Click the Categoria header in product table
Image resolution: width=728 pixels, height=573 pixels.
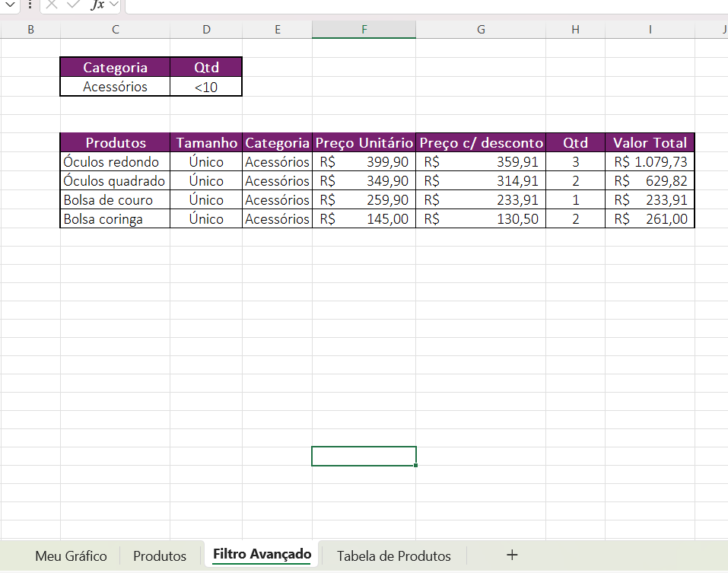click(277, 142)
